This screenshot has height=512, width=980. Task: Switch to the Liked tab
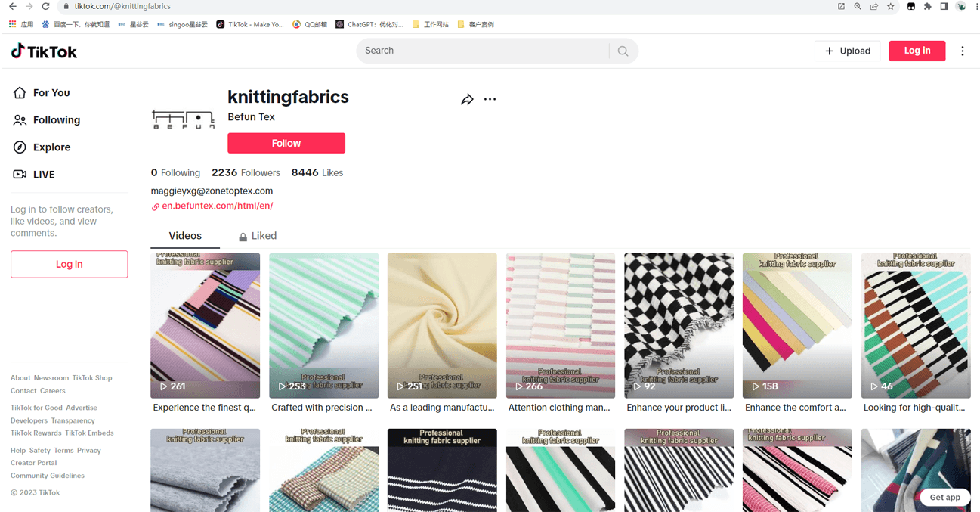pyautogui.click(x=258, y=236)
